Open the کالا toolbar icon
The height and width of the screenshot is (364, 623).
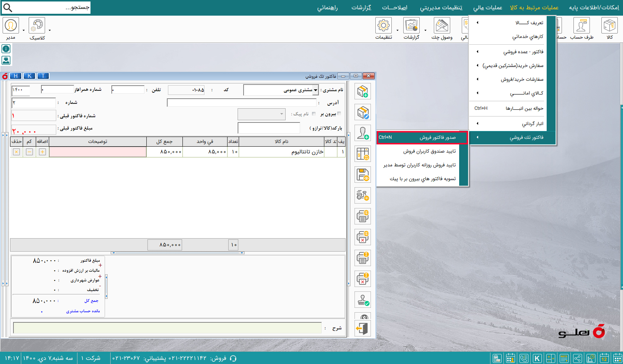point(610,25)
